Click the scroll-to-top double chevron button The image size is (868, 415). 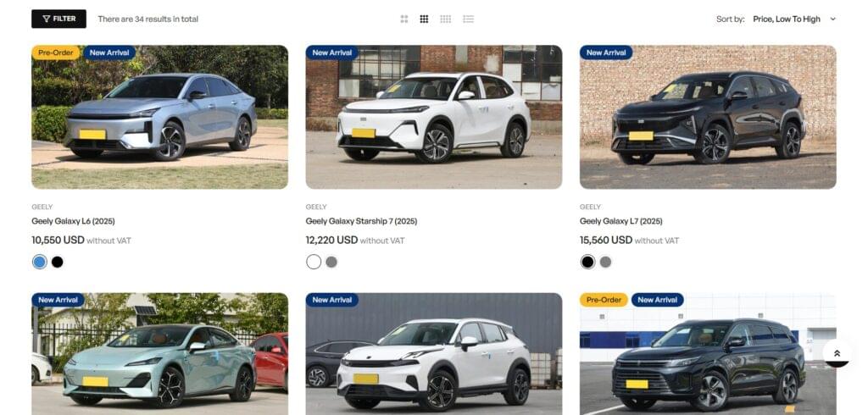tap(837, 353)
